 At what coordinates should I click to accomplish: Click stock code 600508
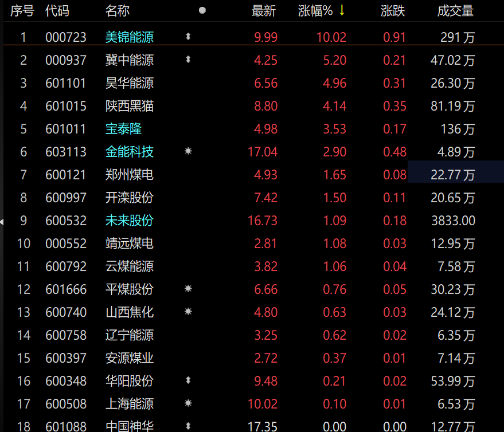click(x=66, y=404)
